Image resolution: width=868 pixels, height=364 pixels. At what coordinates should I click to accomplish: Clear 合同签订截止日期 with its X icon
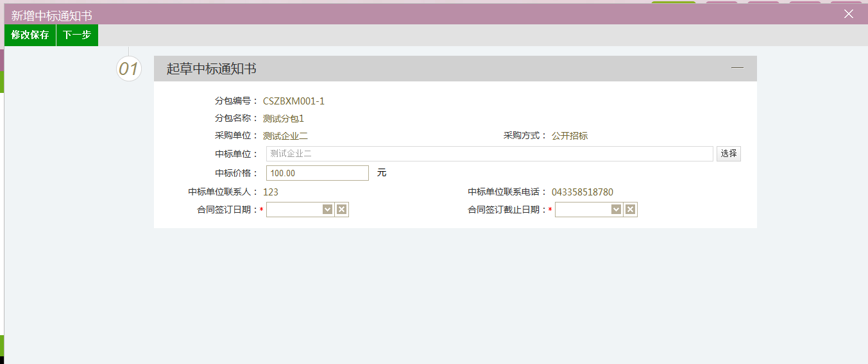[x=630, y=210]
